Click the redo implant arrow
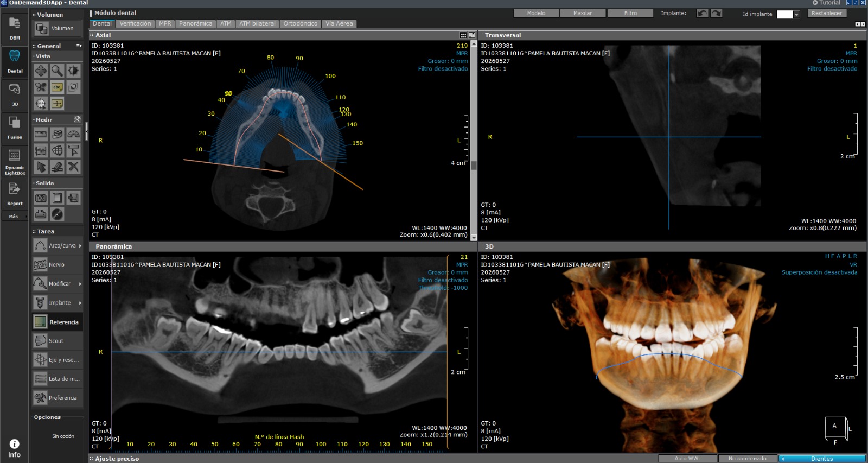Image resolution: width=868 pixels, height=463 pixels. pyautogui.click(x=717, y=13)
